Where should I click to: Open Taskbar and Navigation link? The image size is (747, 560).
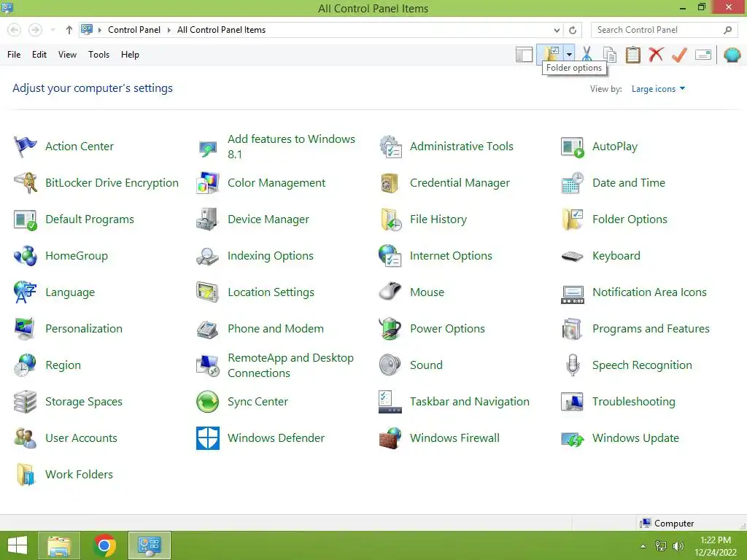pyautogui.click(x=469, y=402)
